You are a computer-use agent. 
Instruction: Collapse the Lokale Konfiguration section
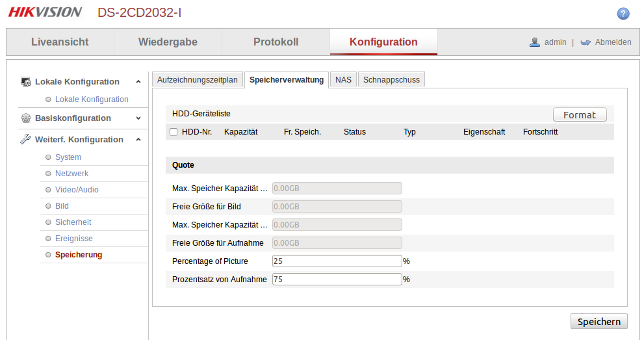(x=138, y=82)
